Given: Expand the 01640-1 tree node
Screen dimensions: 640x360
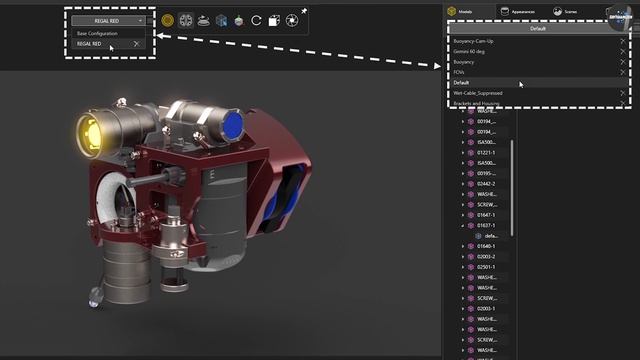Looking at the screenshot, I should [x=463, y=246].
